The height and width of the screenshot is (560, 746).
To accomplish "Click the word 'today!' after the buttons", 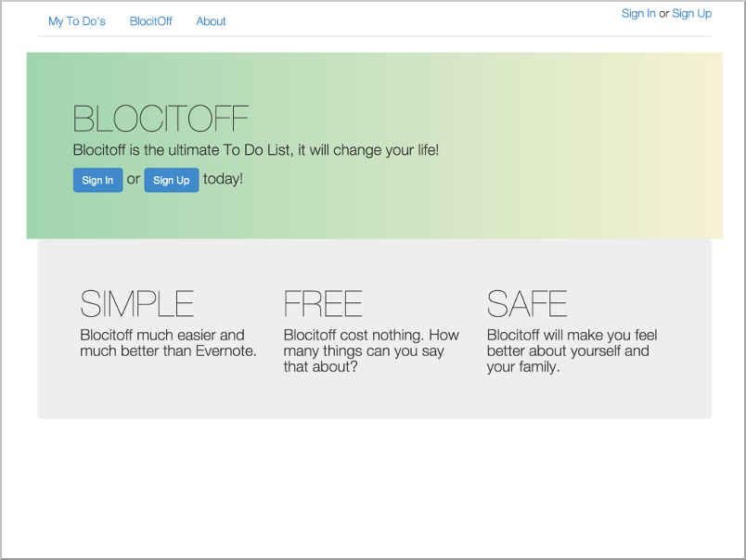I will [x=223, y=179].
